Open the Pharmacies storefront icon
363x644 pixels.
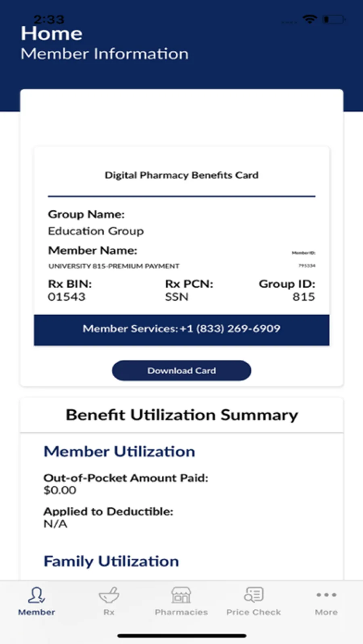point(181,595)
